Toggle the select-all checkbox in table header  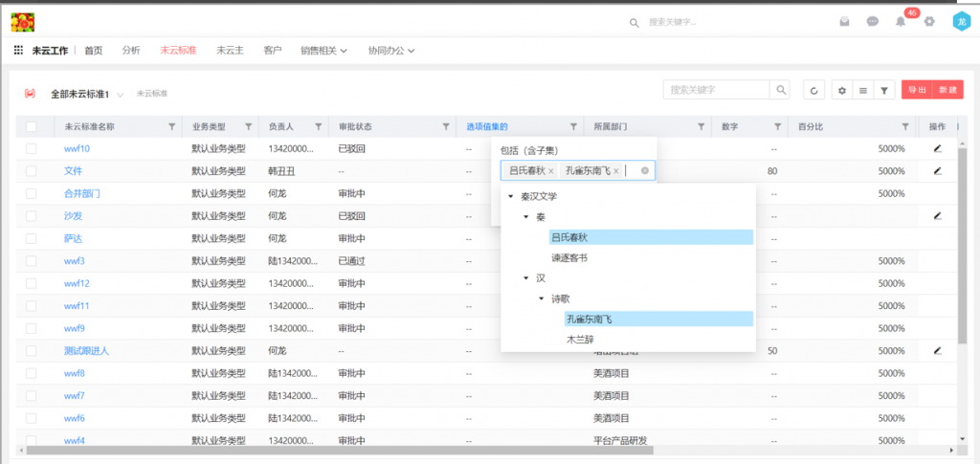pyautogui.click(x=32, y=126)
